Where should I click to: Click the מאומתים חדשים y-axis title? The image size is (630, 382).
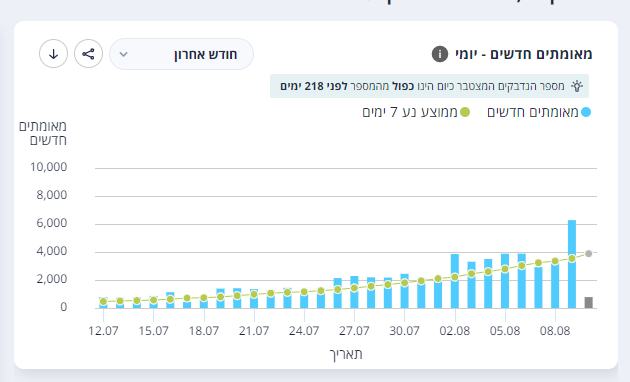pos(43,133)
